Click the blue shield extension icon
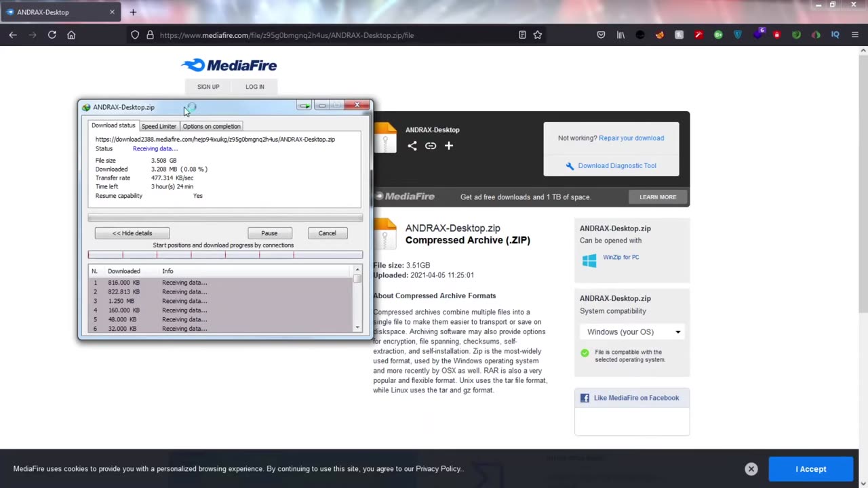Image resolution: width=868 pixels, height=488 pixels. (738, 35)
